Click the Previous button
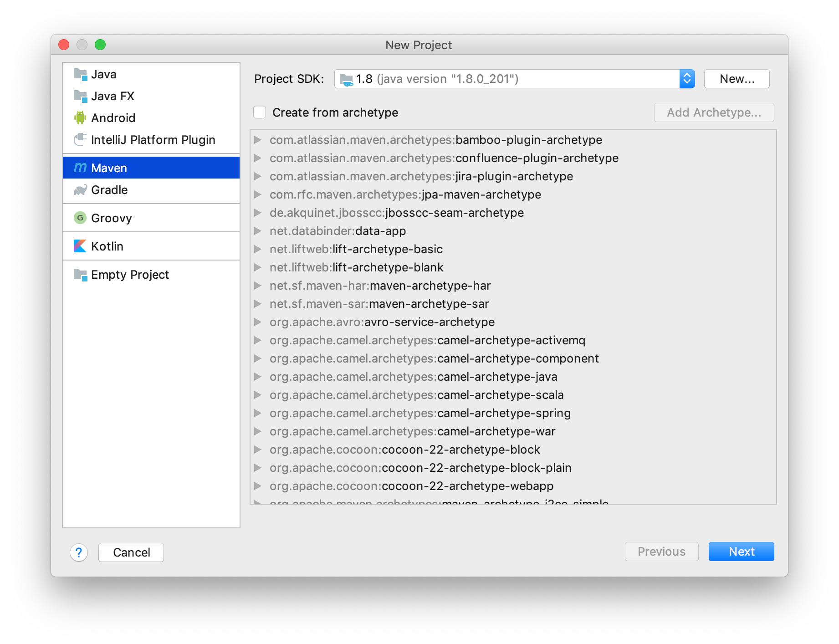 tap(661, 552)
